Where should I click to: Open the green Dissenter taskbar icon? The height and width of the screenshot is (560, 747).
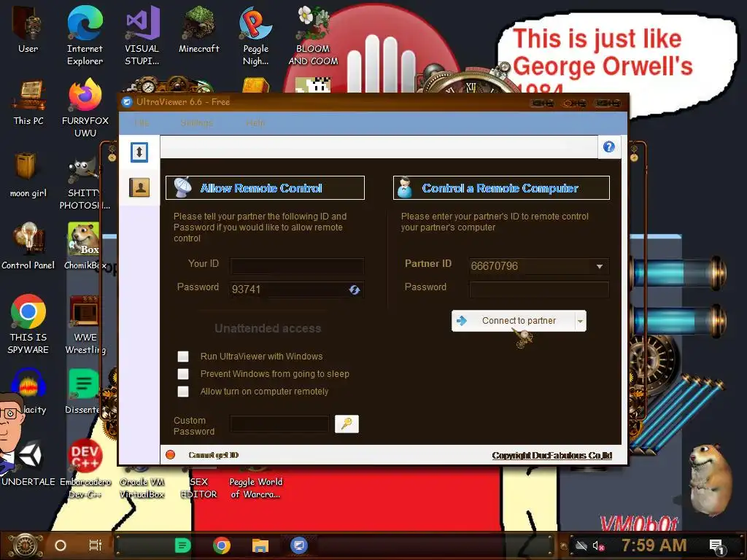pyautogui.click(x=183, y=545)
